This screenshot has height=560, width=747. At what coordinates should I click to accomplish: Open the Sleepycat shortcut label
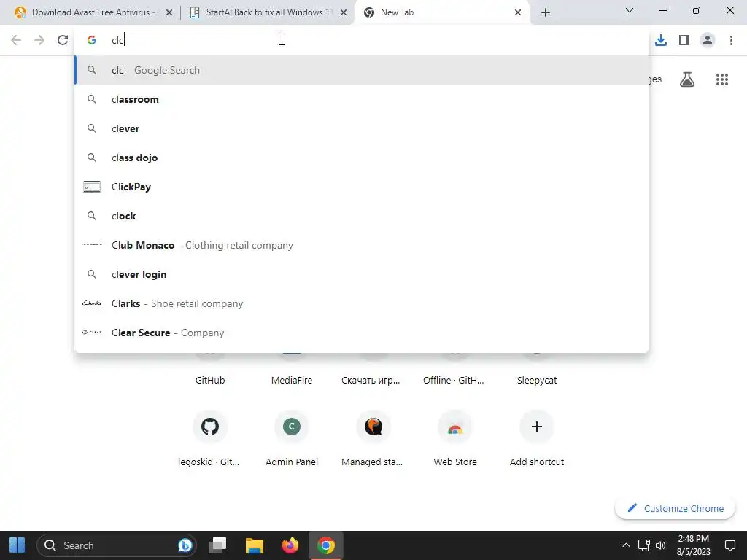coord(537,380)
